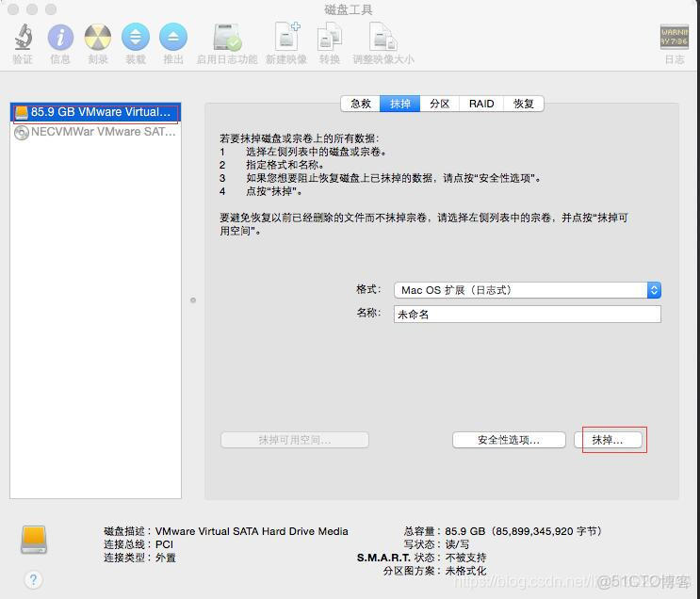Viewport: 700px width, 599px height.
Task: Open the help question mark button
Action: [x=34, y=580]
